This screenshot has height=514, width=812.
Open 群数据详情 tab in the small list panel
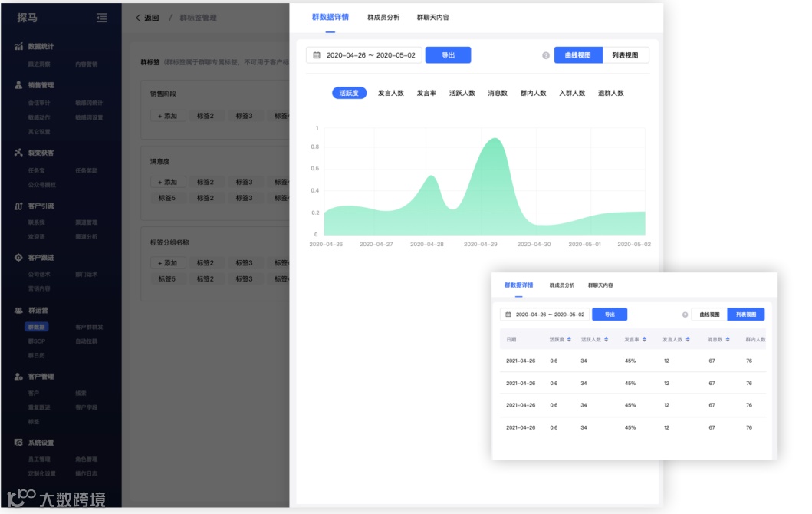pyautogui.click(x=519, y=285)
